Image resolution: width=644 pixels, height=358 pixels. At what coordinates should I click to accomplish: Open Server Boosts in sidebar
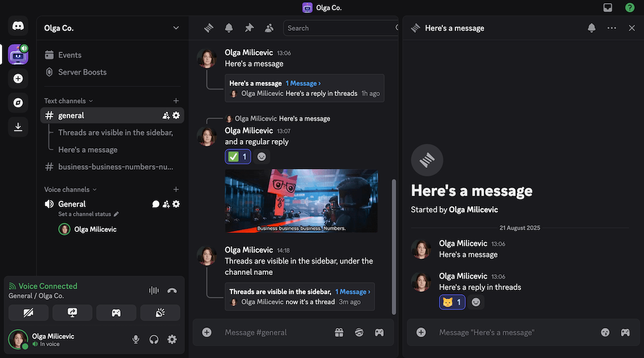click(112, 72)
